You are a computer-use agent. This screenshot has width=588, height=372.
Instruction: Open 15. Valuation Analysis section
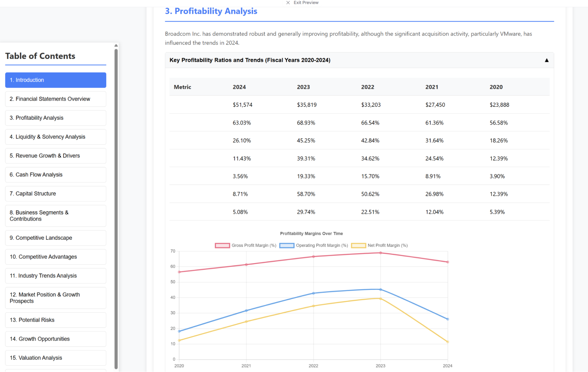(56, 358)
